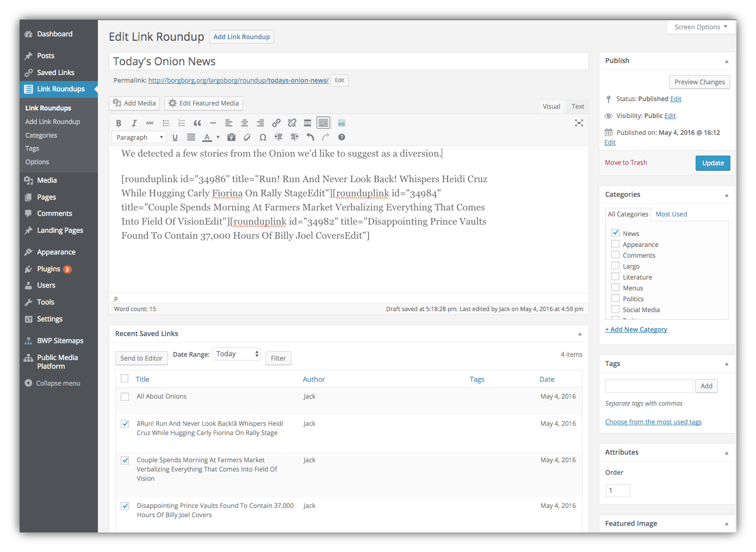
Task: Show the Most Used categories tab
Action: pyautogui.click(x=671, y=214)
